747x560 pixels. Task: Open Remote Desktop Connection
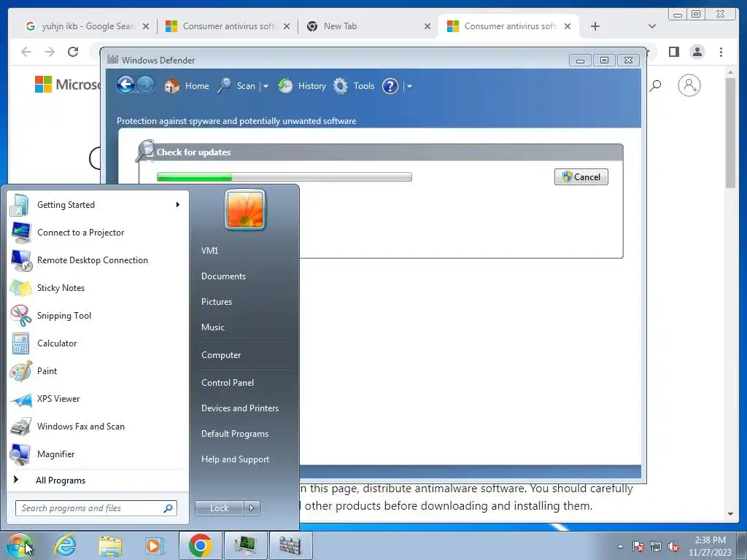point(98,260)
